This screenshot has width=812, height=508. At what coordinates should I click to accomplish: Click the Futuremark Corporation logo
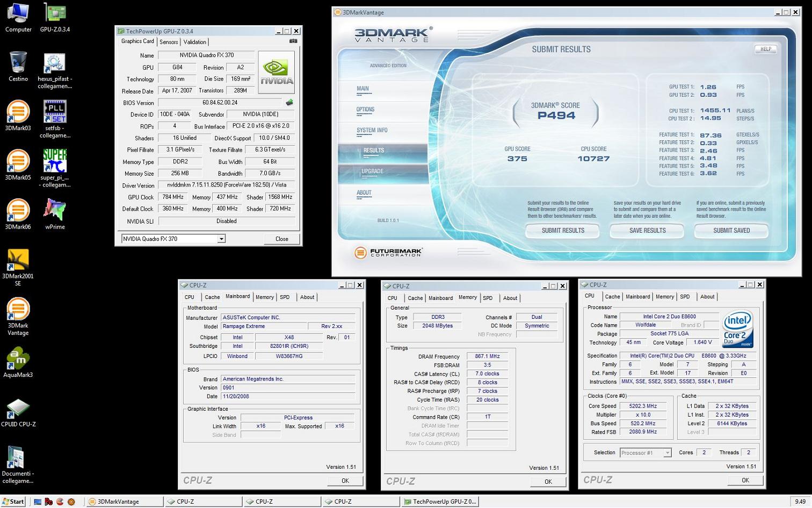click(x=389, y=252)
